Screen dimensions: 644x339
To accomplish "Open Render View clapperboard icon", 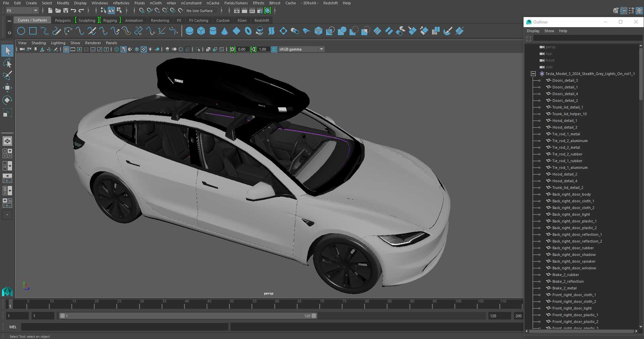I will pos(237,11).
